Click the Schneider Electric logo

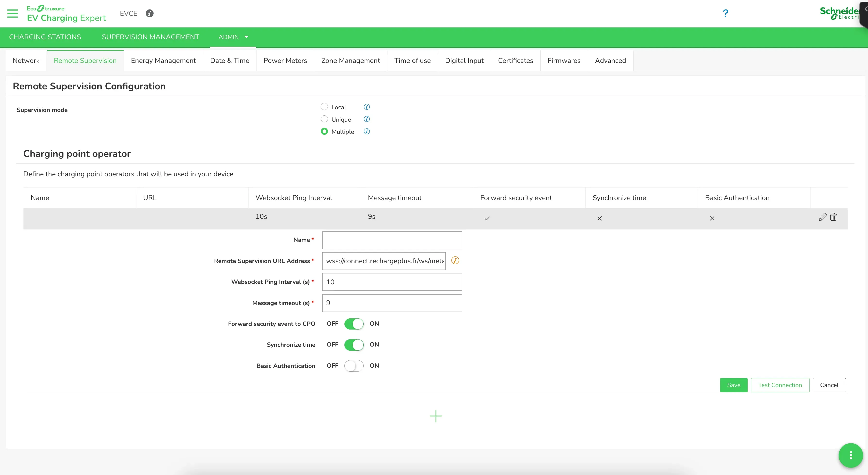click(839, 14)
